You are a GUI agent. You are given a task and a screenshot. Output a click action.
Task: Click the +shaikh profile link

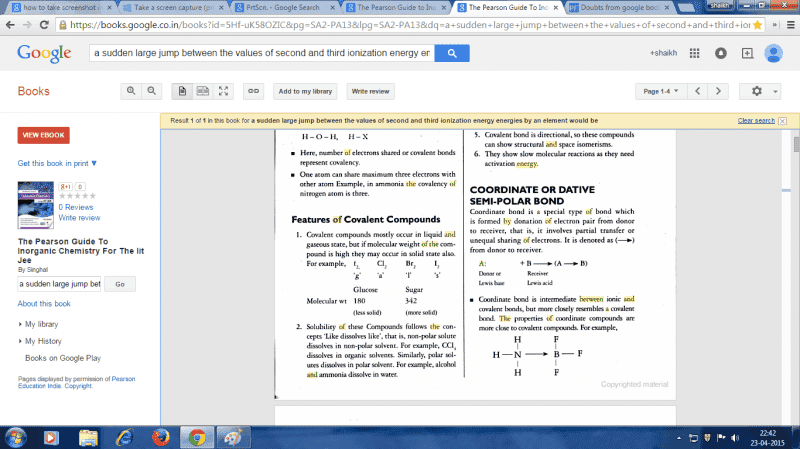point(663,53)
